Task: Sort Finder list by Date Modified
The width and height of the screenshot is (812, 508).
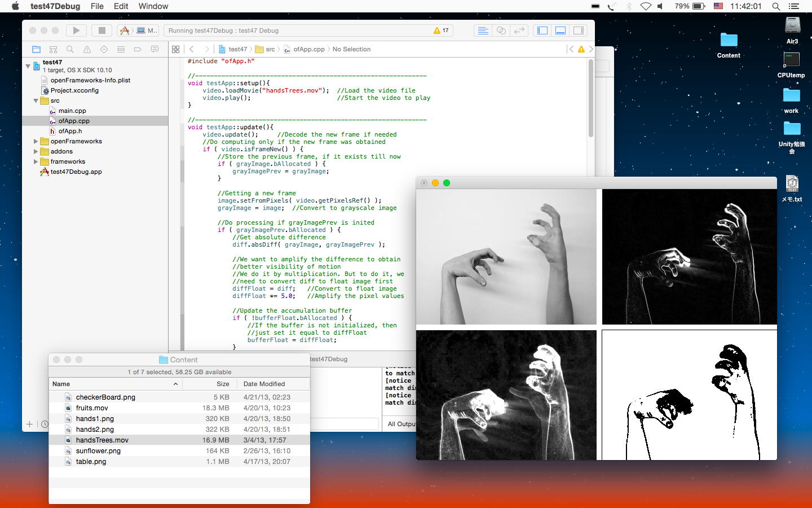Action: pyautogui.click(x=264, y=384)
